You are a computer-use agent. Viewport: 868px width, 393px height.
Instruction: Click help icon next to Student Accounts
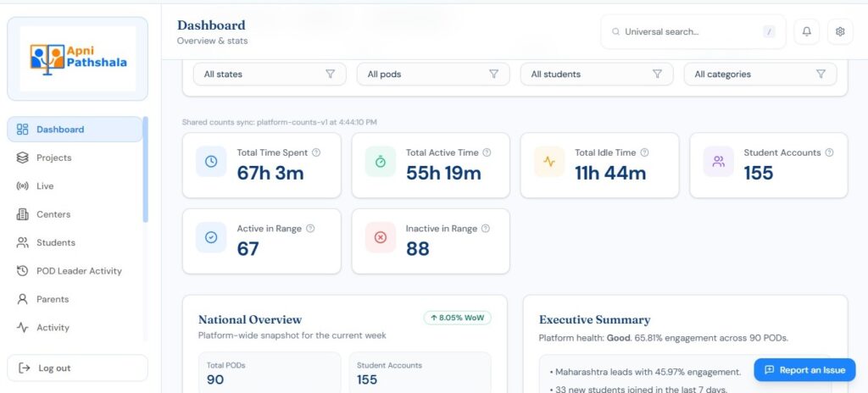(829, 152)
